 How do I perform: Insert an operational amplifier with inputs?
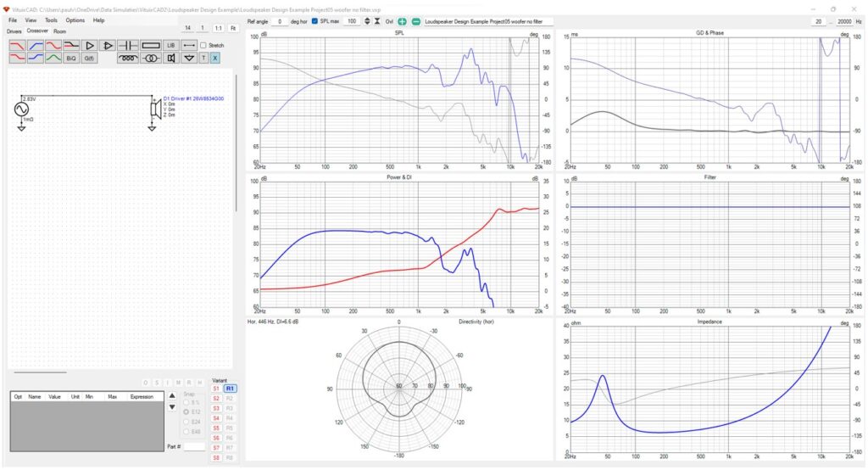tap(108, 46)
